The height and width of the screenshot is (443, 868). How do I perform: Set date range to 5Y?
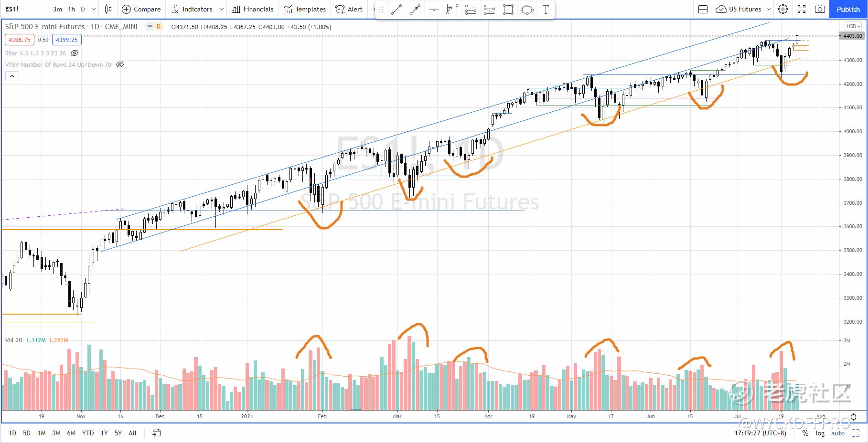pyautogui.click(x=118, y=433)
